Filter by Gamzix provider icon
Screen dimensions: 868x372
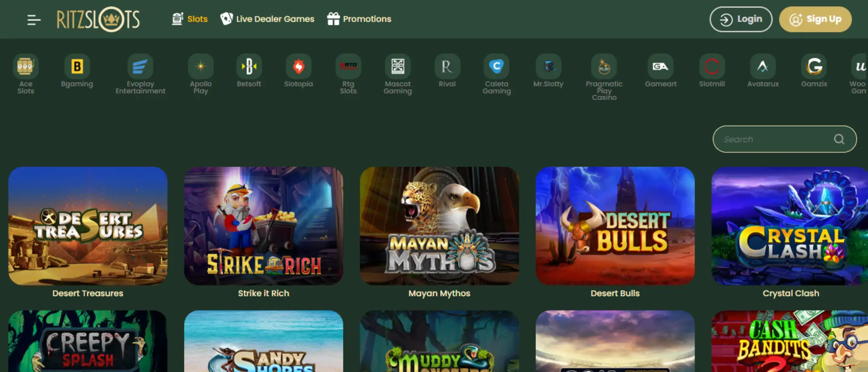click(814, 67)
